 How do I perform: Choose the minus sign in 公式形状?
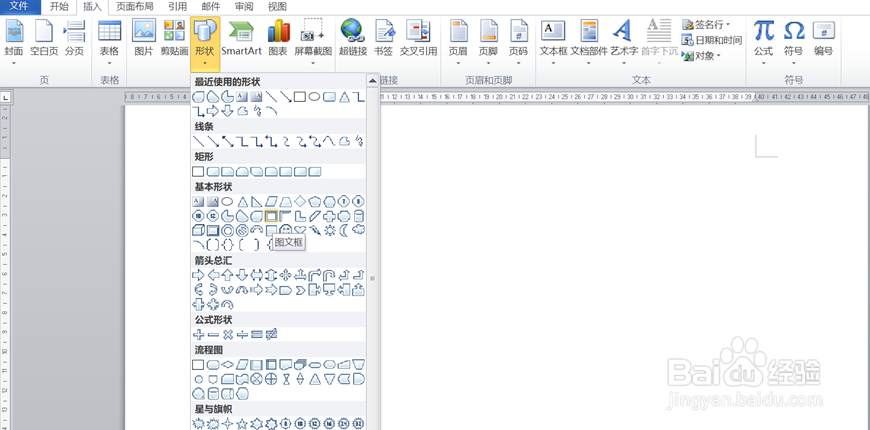213,334
